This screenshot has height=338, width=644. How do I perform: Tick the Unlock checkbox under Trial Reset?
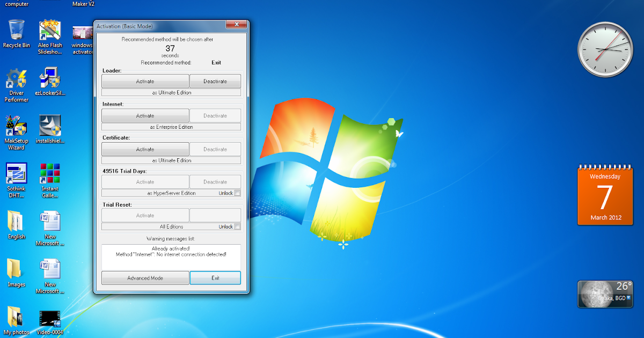237,226
